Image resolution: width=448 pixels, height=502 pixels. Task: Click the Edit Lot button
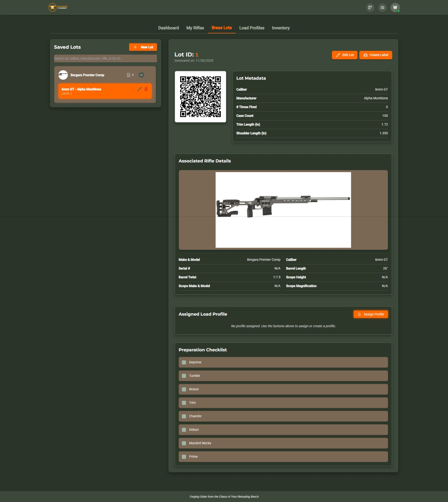pos(345,55)
